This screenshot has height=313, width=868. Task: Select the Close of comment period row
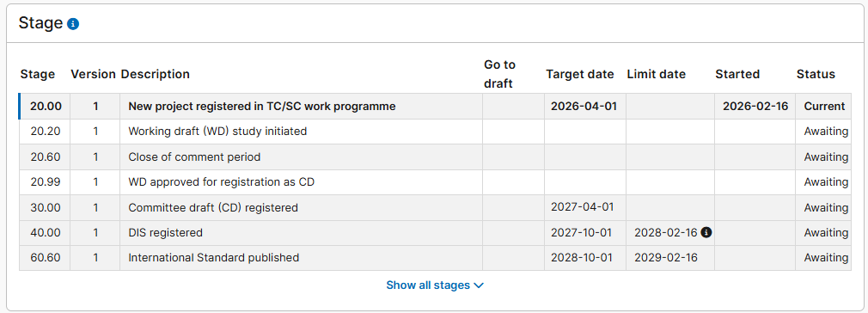click(435, 156)
